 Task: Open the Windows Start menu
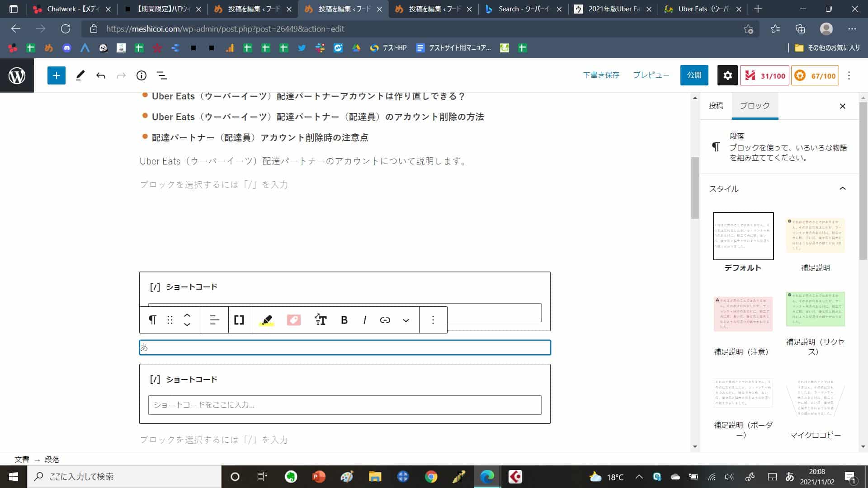click(14, 477)
